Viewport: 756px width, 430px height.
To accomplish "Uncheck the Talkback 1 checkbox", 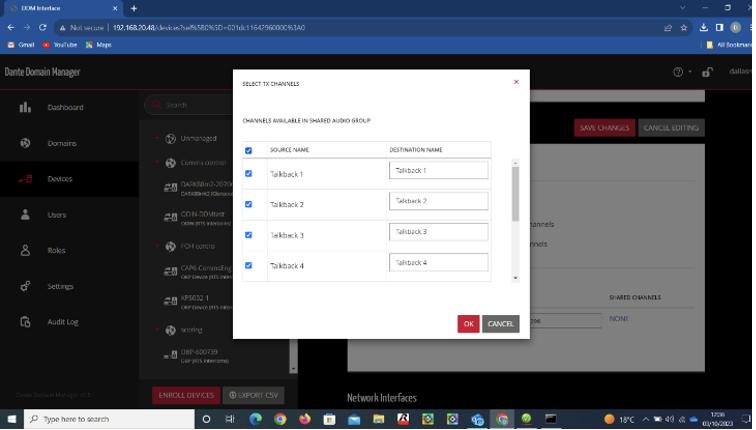I will 248,174.
